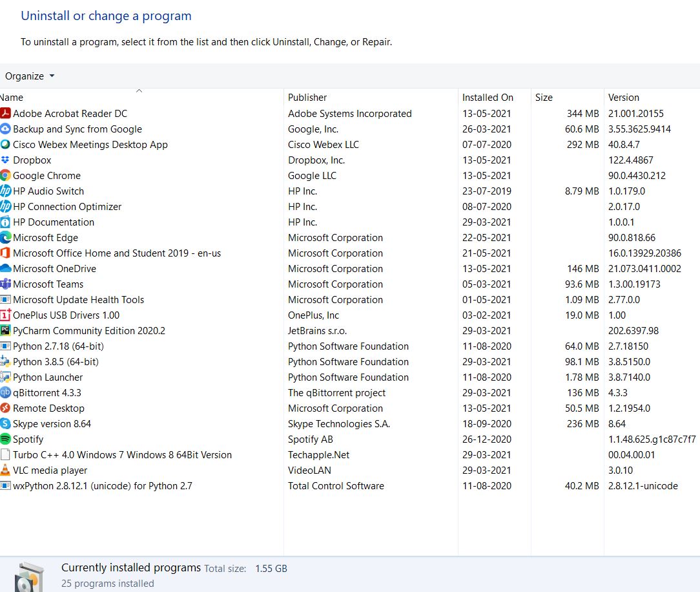Click the Turbo C++ blank file icon
This screenshot has width=700, height=592.
(5, 454)
